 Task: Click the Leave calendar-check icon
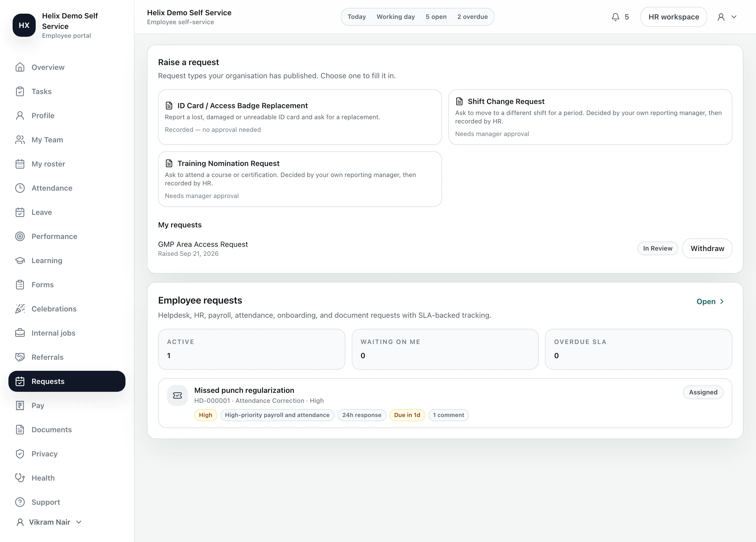point(20,212)
